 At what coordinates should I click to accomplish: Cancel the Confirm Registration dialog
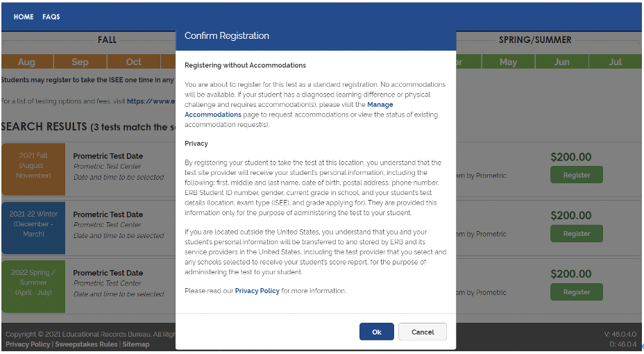pos(422,332)
